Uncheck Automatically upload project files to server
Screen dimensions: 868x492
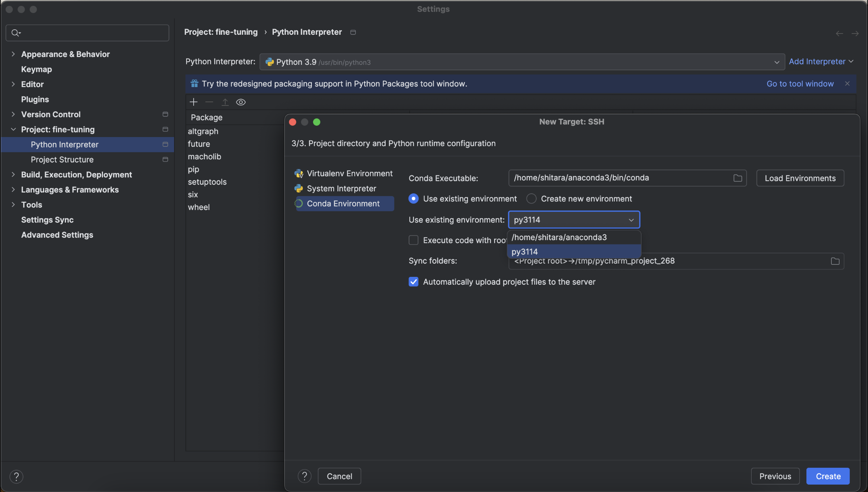pos(413,282)
